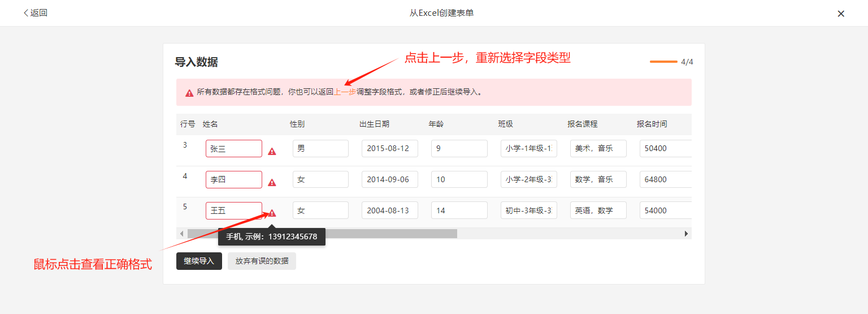Click row number 3
The height and width of the screenshot is (314, 868).
(x=185, y=145)
